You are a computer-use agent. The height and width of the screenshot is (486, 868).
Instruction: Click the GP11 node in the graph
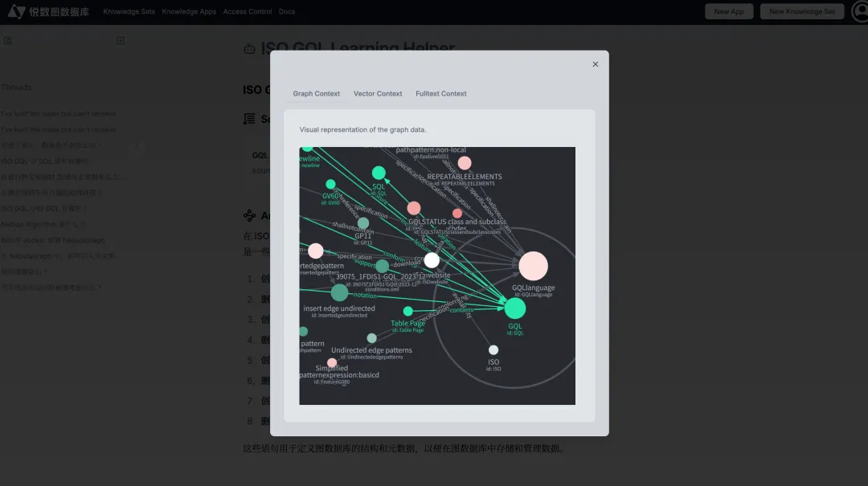[363, 223]
